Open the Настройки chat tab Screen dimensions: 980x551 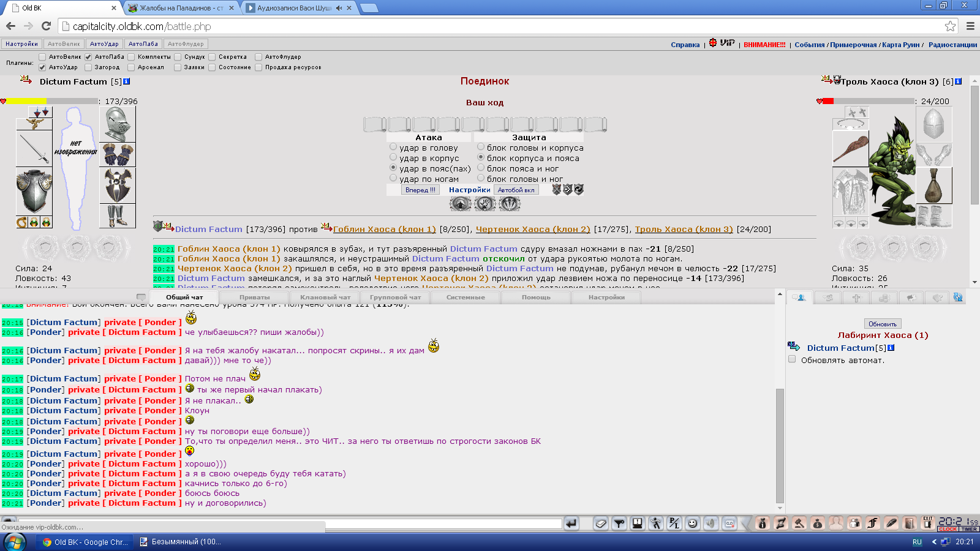(x=606, y=297)
